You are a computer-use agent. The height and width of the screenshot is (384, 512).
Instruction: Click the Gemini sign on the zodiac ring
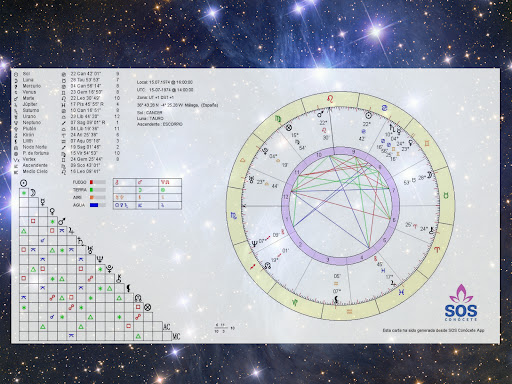click(427, 143)
